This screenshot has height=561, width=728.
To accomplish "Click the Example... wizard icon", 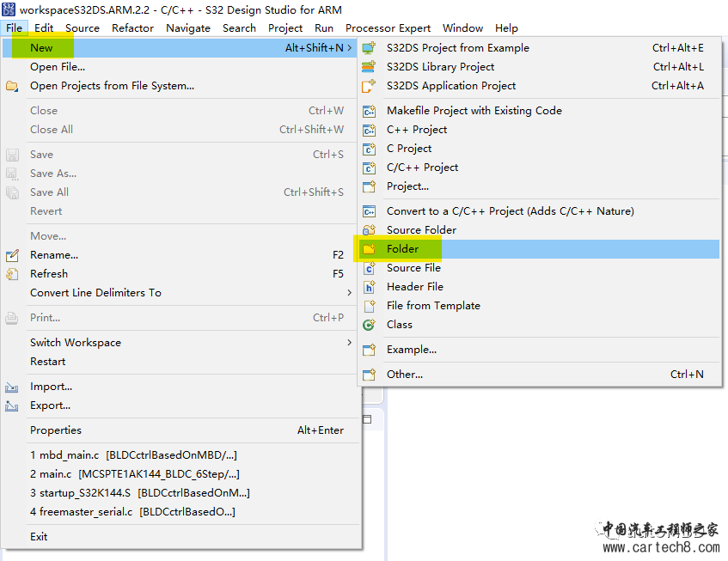I will click(x=369, y=350).
